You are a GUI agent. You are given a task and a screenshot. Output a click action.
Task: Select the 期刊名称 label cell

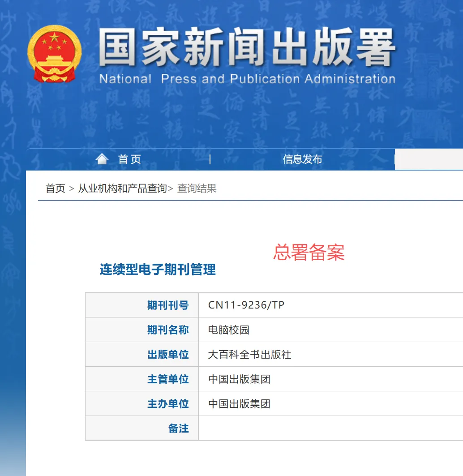click(x=142, y=330)
